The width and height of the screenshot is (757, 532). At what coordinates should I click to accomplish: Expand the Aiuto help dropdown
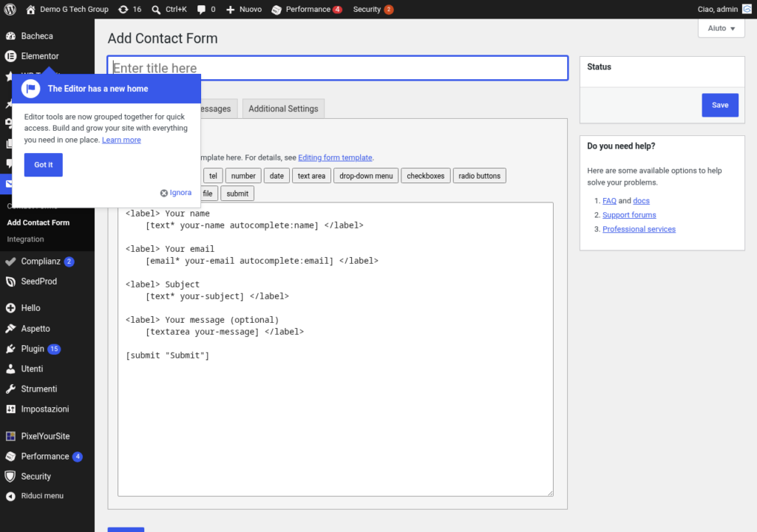coord(722,28)
